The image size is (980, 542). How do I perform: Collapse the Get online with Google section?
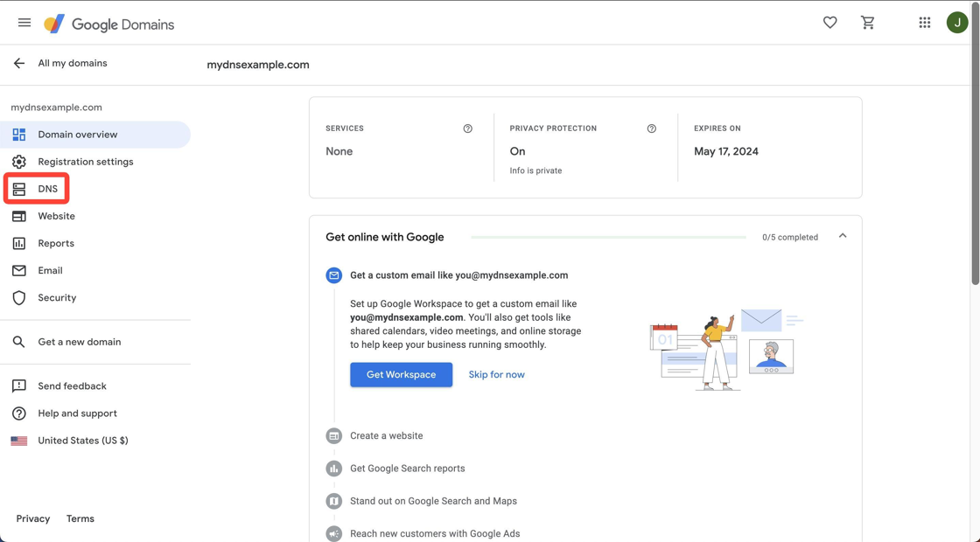click(843, 236)
